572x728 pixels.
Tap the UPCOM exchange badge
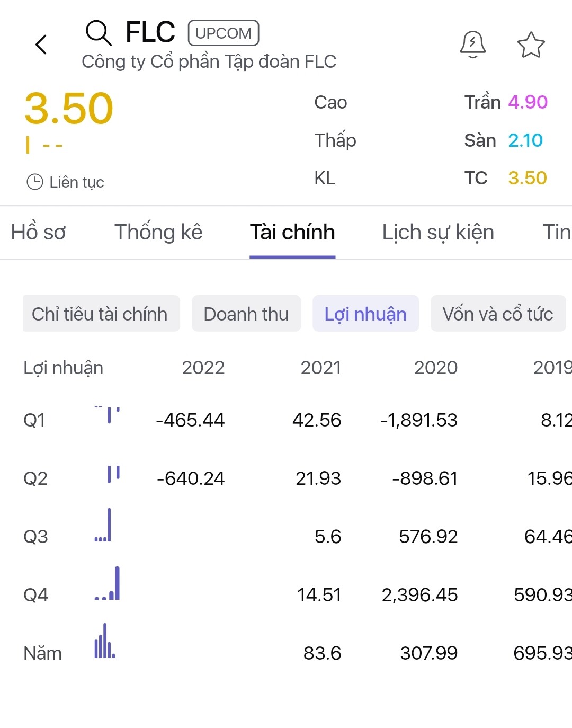point(224,33)
